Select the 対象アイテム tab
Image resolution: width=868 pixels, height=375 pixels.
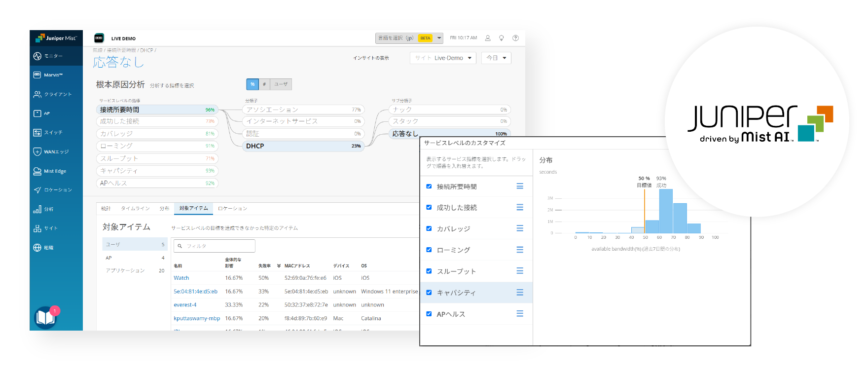coord(194,209)
